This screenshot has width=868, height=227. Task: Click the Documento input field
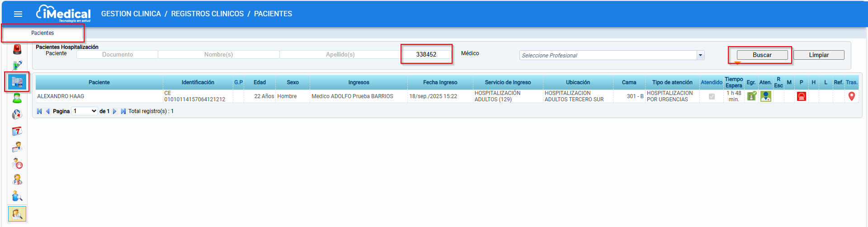pos(117,55)
